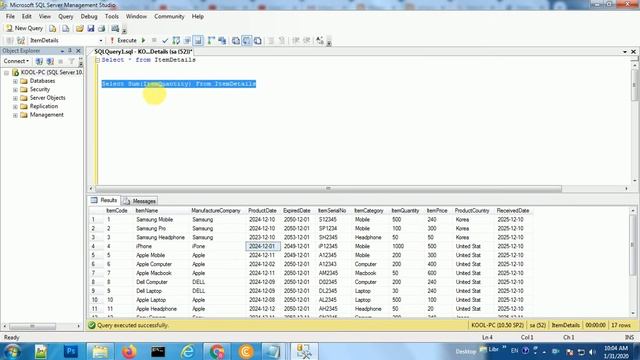Open Internet Explorer from the taskbar
Screen dimensions: 640x360
187,351
